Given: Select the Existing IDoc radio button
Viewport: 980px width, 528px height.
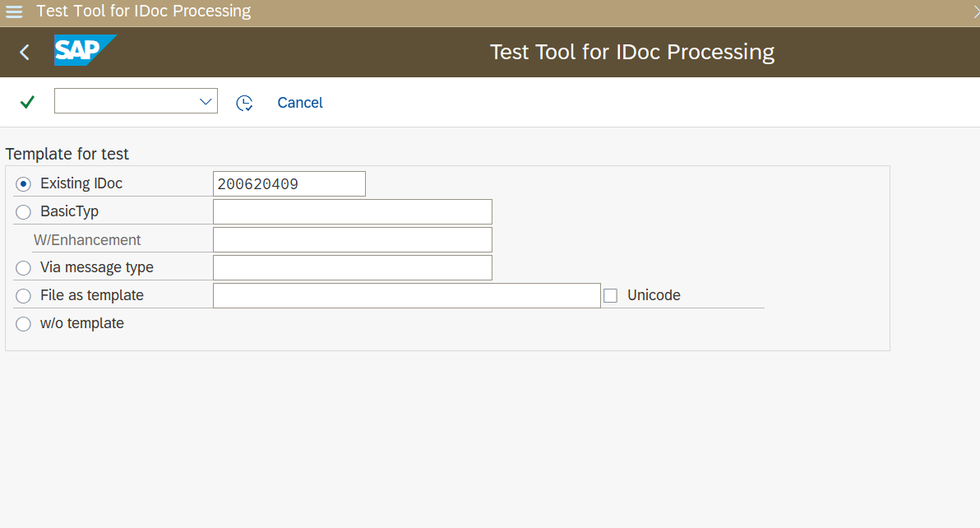Looking at the screenshot, I should tap(23, 184).
